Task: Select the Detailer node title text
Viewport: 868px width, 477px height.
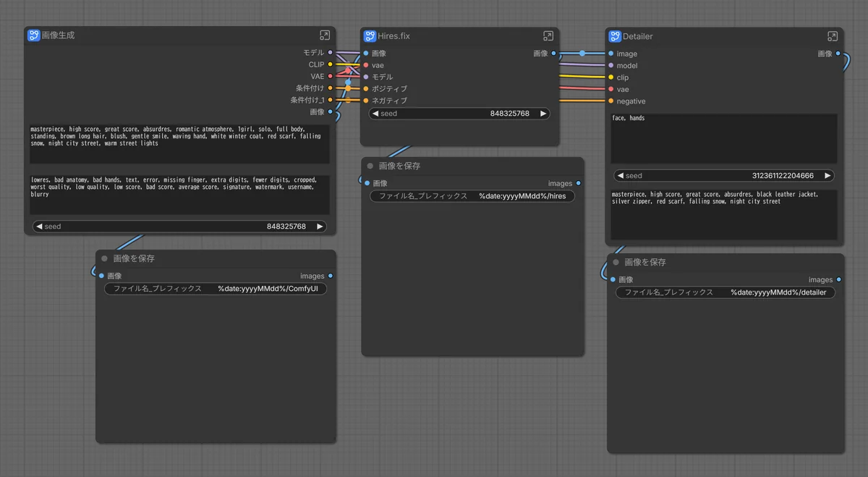Action: [x=638, y=36]
